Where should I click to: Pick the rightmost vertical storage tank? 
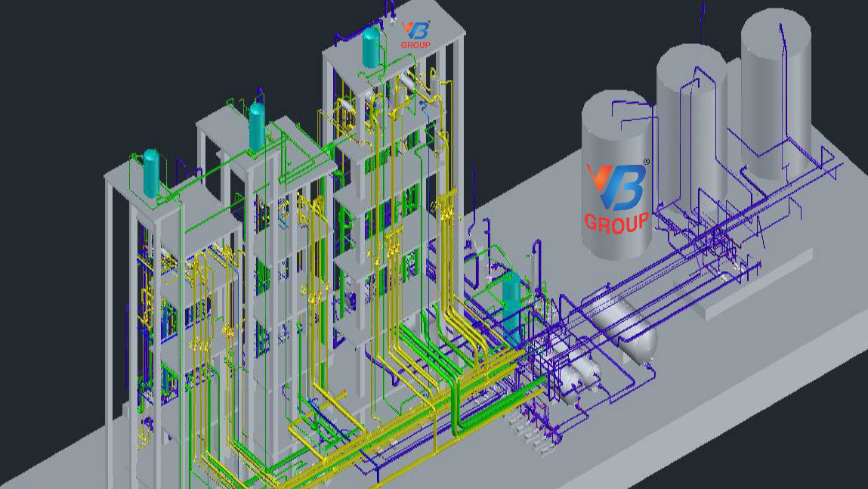(776, 94)
